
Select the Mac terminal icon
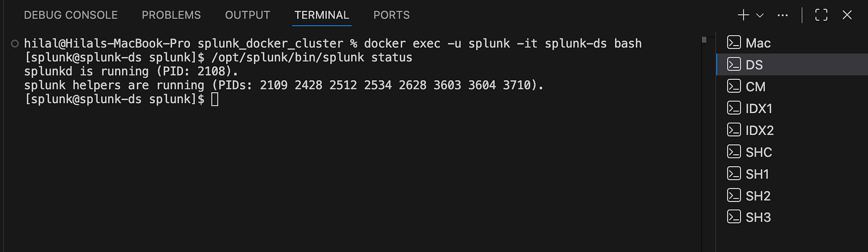pyautogui.click(x=734, y=42)
